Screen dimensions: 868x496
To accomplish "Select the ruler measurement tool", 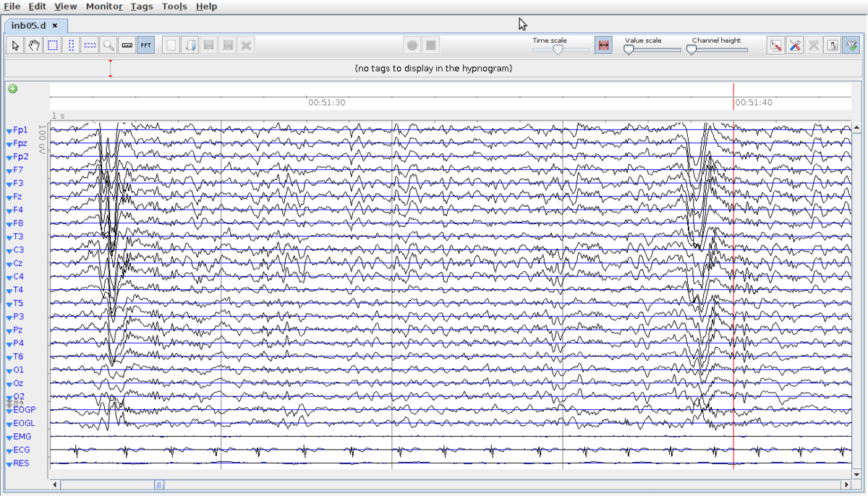I will (x=127, y=45).
